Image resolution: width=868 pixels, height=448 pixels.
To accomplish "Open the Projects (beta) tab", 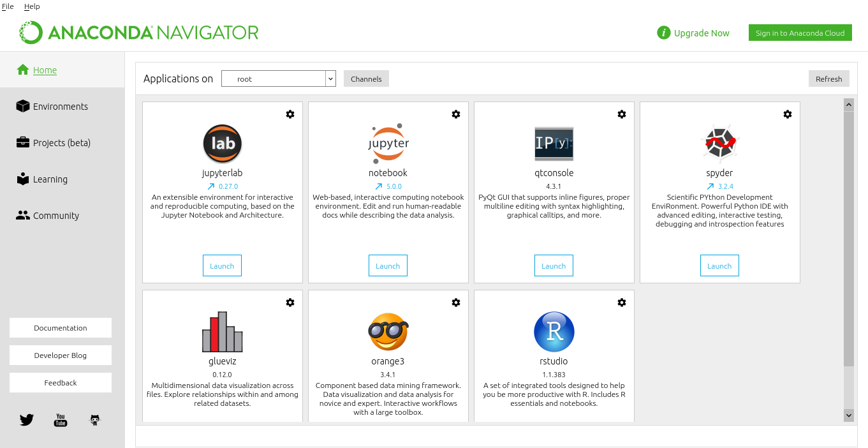I will [63, 143].
